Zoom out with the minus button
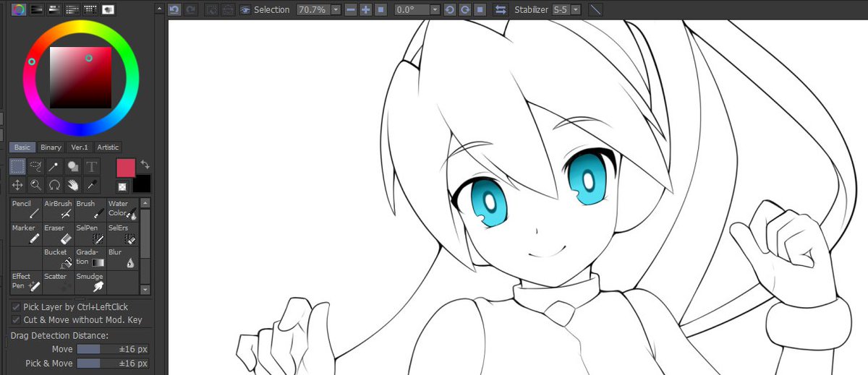Image resolution: width=868 pixels, height=375 pixels. point(351,9)
